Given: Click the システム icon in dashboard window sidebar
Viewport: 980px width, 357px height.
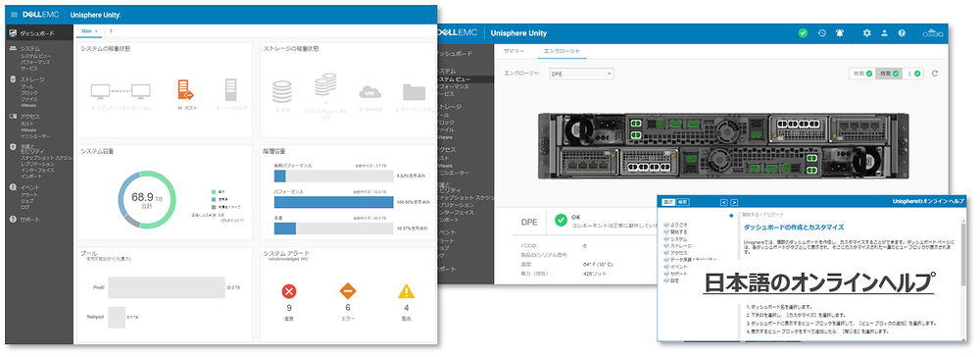Looking at the screenshot, I should pyautogui.click(x=13, y=49).
